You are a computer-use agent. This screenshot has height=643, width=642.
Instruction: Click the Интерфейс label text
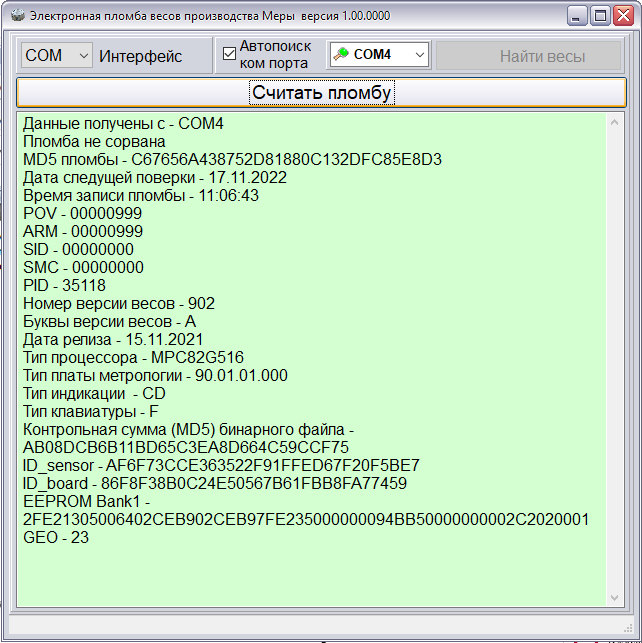140,56
